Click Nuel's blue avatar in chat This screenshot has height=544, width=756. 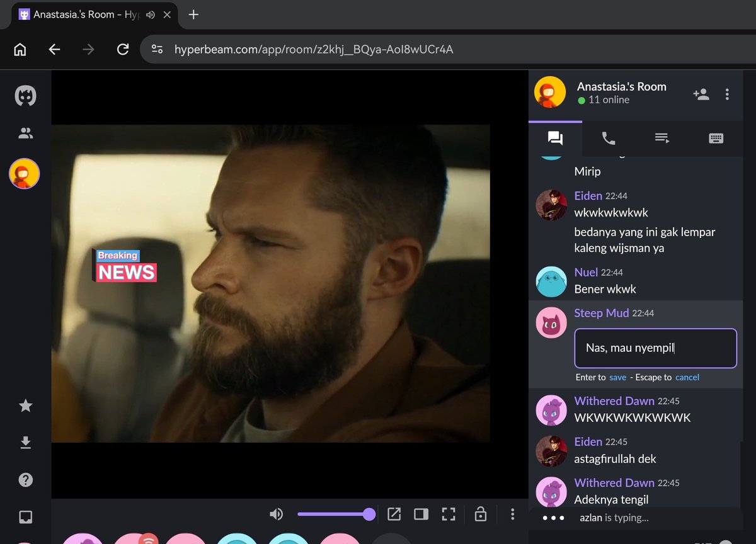pos(551,281)
